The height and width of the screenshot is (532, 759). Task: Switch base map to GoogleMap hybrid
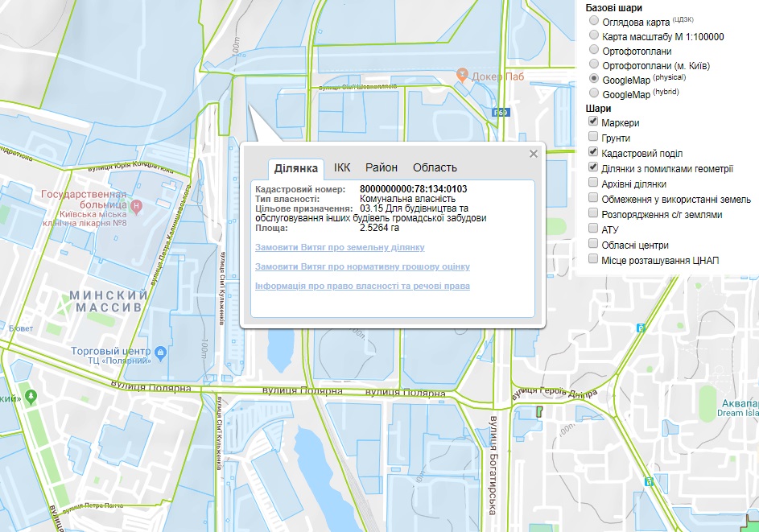(x=594, y=94)
